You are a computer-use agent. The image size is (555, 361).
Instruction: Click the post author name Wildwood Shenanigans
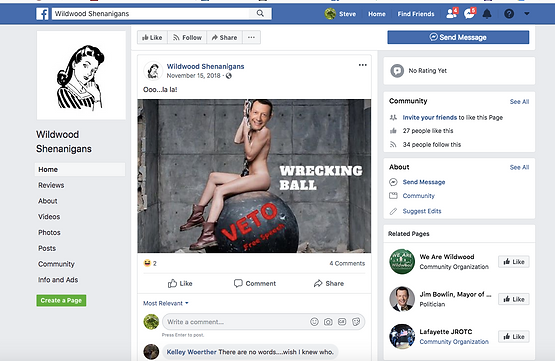point(205,66)
